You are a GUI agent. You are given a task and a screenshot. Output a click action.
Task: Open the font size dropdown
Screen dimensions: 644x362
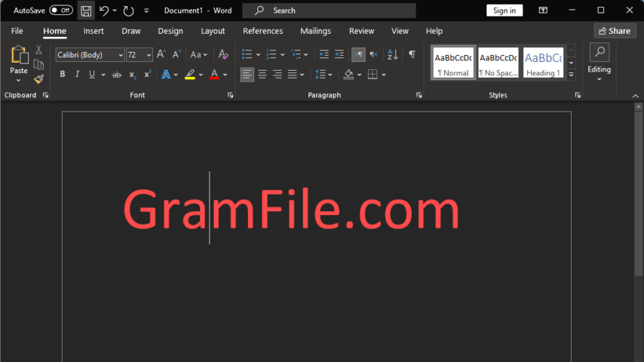click(x=149, y=55)
